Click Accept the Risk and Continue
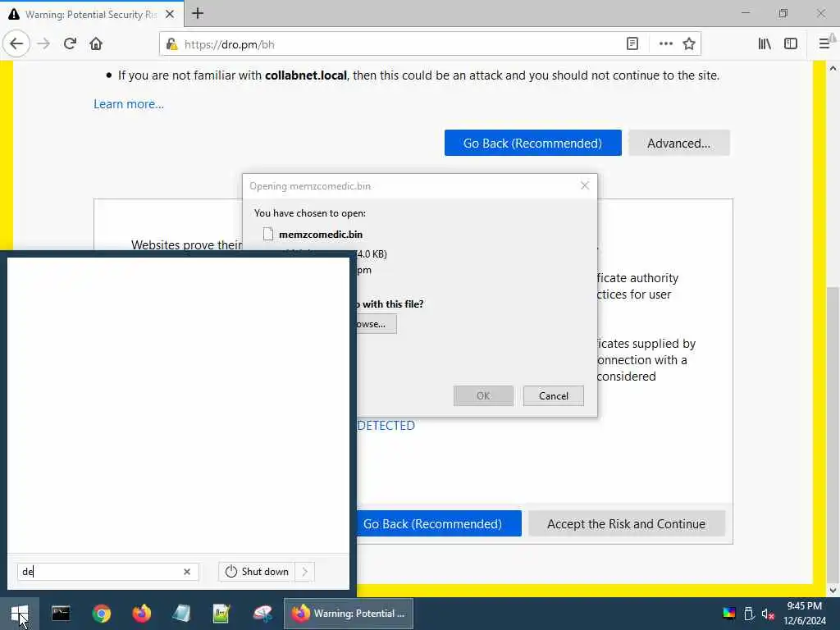The width and height of the screenshot is (840, 630). 626,523
